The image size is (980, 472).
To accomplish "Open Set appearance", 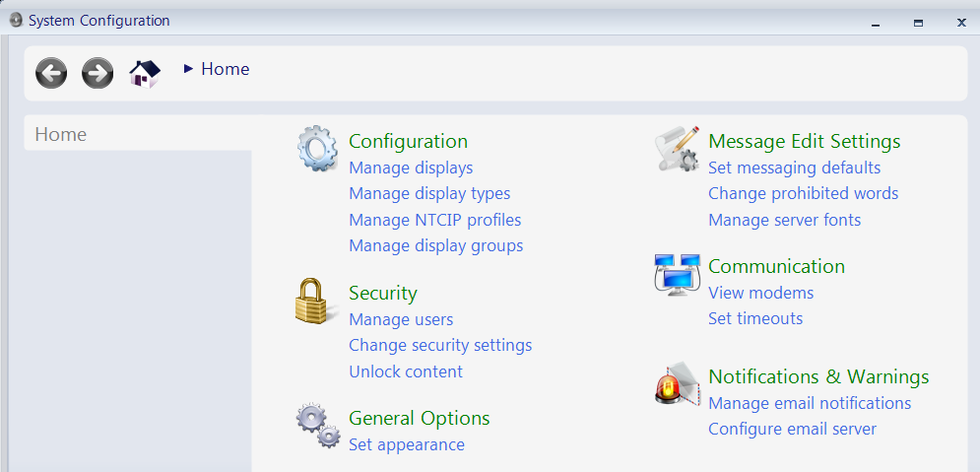I will point(407,445).
